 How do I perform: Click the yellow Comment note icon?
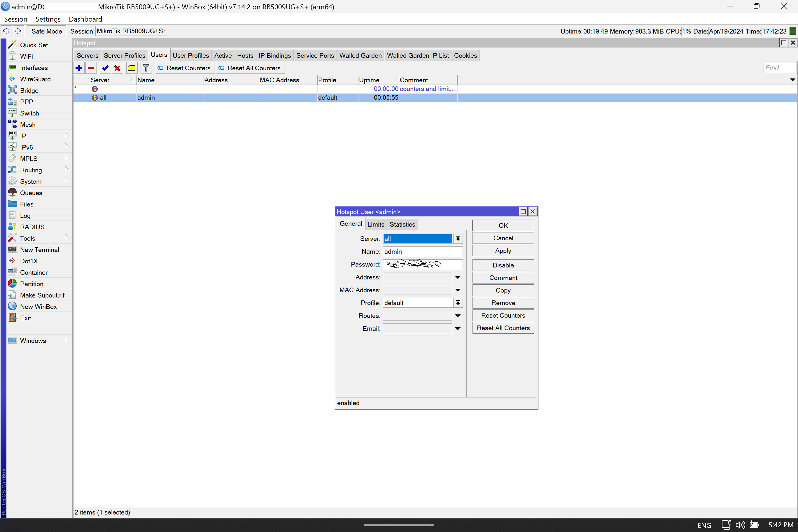132,68
